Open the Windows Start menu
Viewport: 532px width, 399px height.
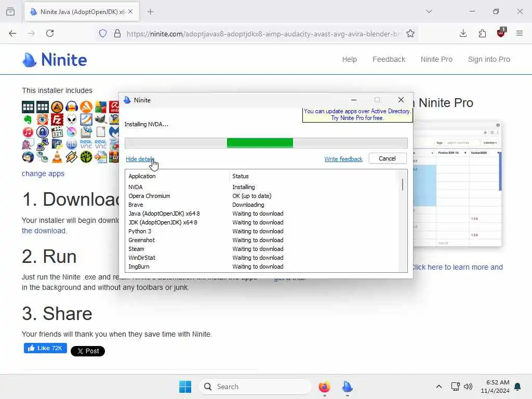pyautogui.click(x=185, y=387)
